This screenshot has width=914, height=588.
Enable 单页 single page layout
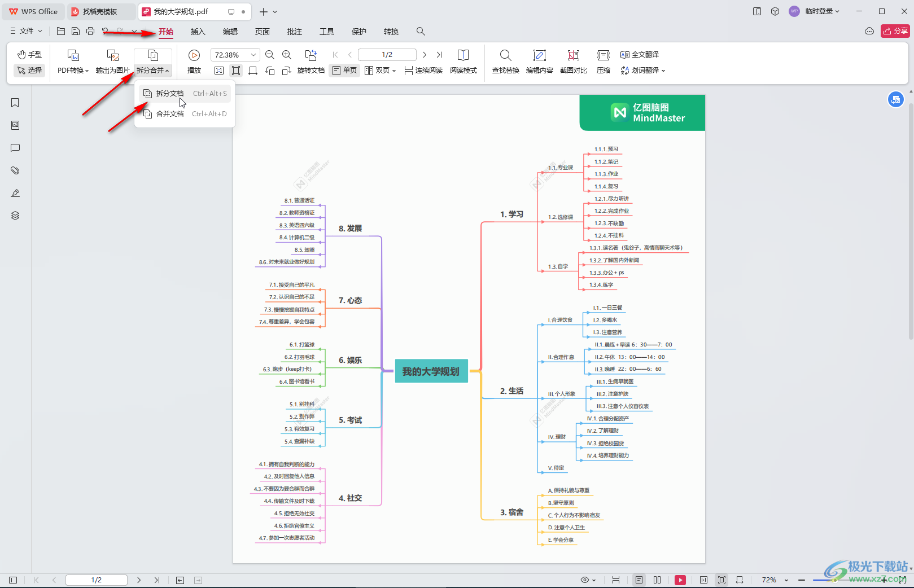[x=344, y=71]
